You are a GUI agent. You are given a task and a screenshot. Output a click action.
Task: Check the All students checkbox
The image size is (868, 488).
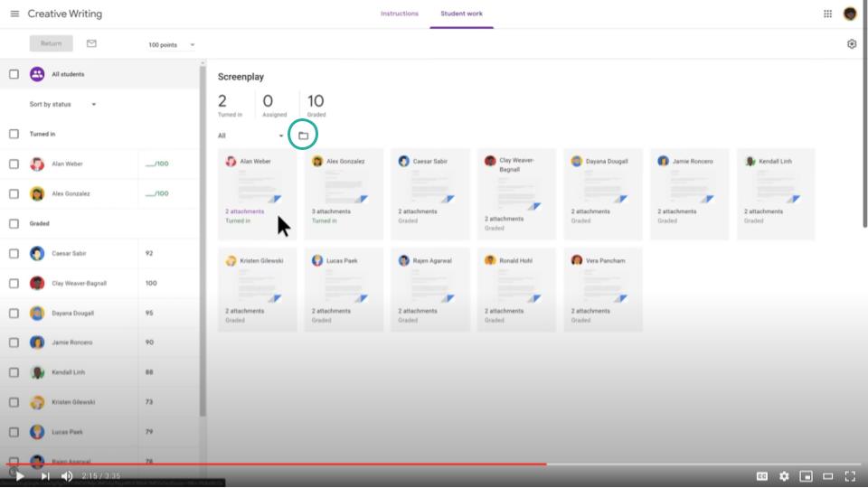coord(14,74)
